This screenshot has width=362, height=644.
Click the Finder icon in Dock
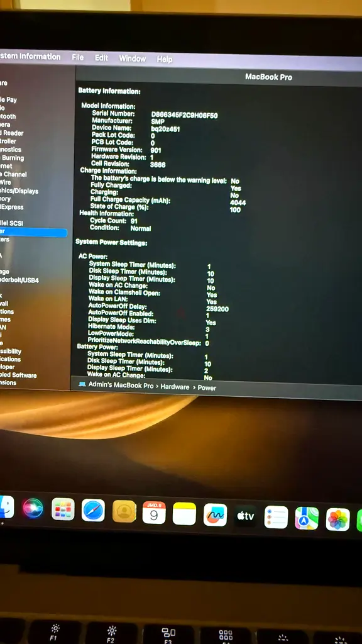(6, 507)
